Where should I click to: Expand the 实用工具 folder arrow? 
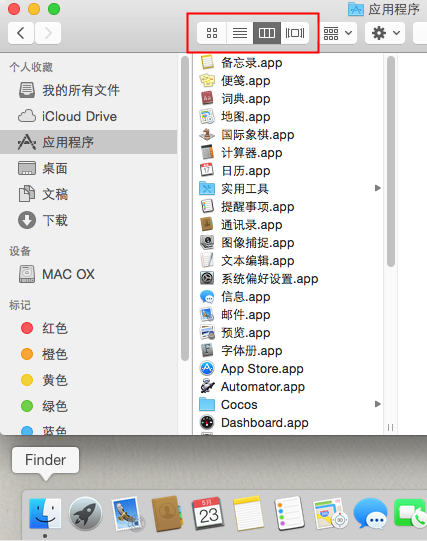[378, 188]
